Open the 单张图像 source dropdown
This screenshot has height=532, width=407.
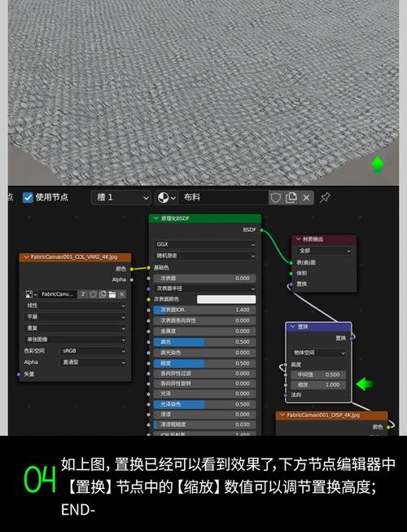point(75,340)
